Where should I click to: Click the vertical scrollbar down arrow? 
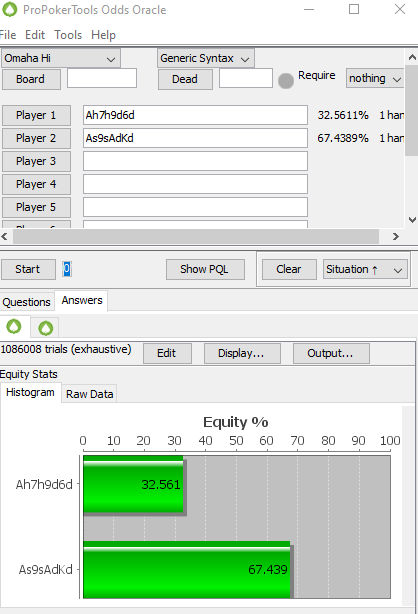click(412, 220)
